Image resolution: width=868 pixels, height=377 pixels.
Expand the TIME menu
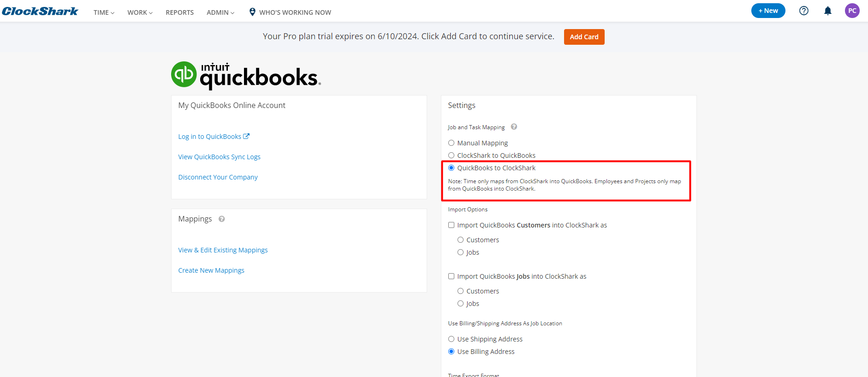point(104,12)
